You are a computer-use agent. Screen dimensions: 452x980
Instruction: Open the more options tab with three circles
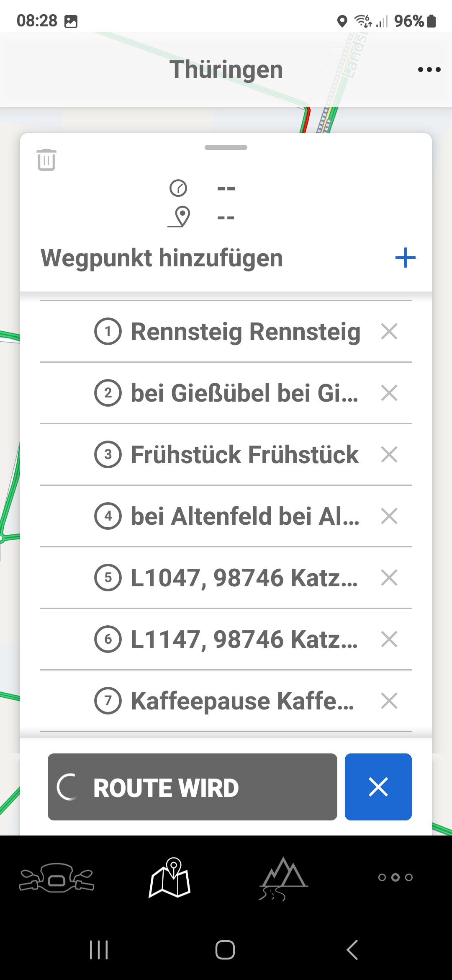point(395,877)
